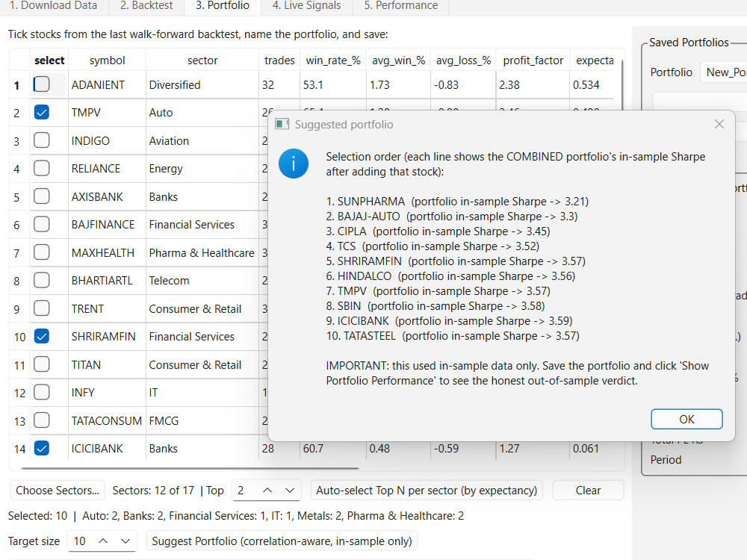Click the BHARTIARTL Telecom sector cell
Screen dimensions: 747x560
[202, 281]
